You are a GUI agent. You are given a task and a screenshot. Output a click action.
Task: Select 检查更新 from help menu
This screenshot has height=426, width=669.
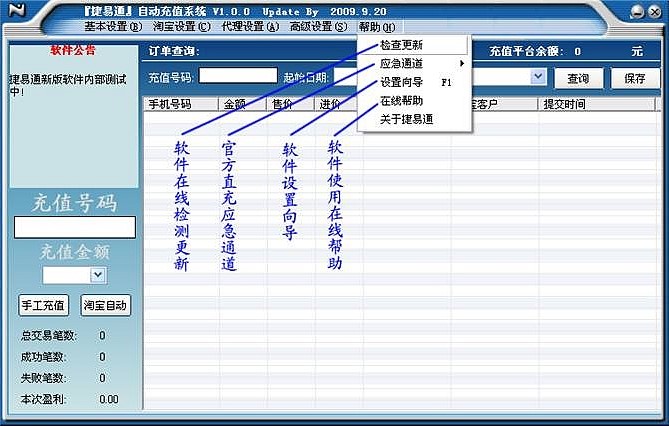[414, 45]
